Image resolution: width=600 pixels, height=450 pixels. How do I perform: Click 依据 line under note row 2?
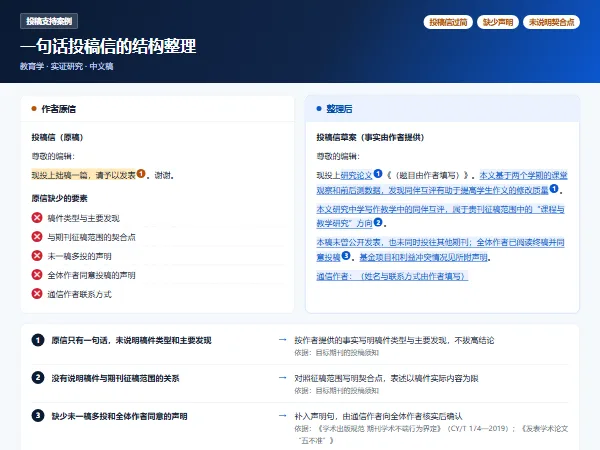tap(336, 391)
